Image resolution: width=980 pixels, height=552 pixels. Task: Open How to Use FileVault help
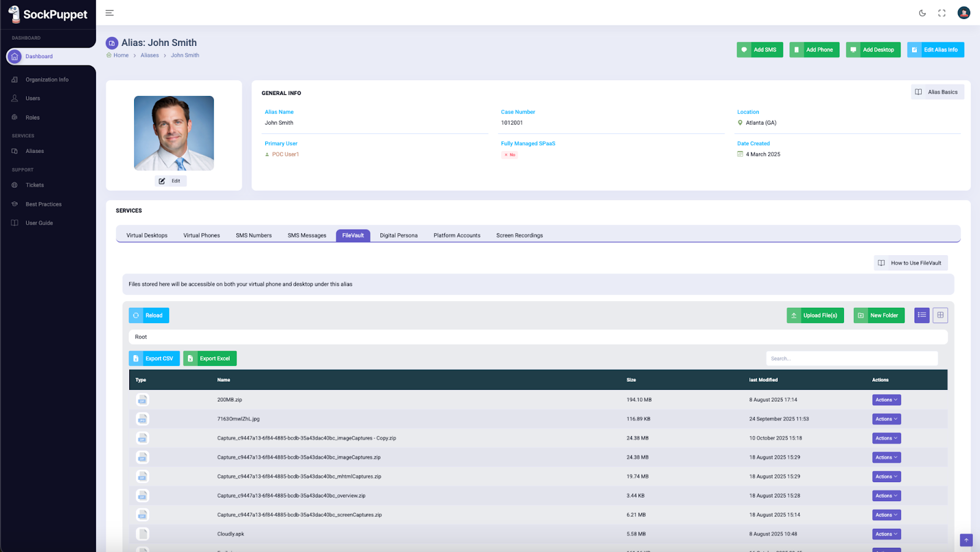pyautogui.click(x=911, y=263)
